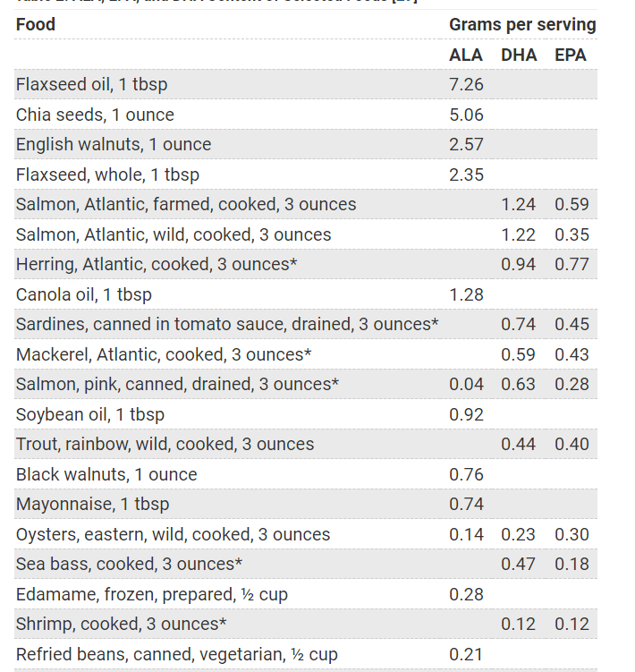Click Chia seeds ALA value 5.06

click(x=466, y=115)
